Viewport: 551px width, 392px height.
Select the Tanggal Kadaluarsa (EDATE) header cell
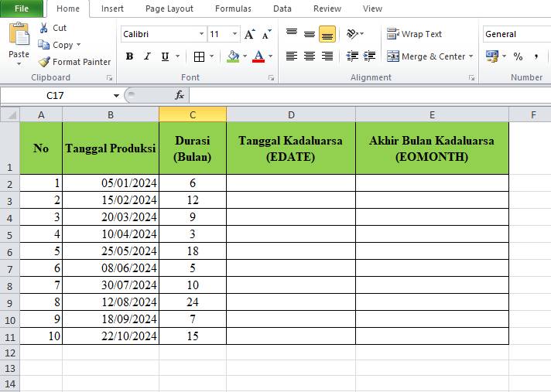click(291, 148)
